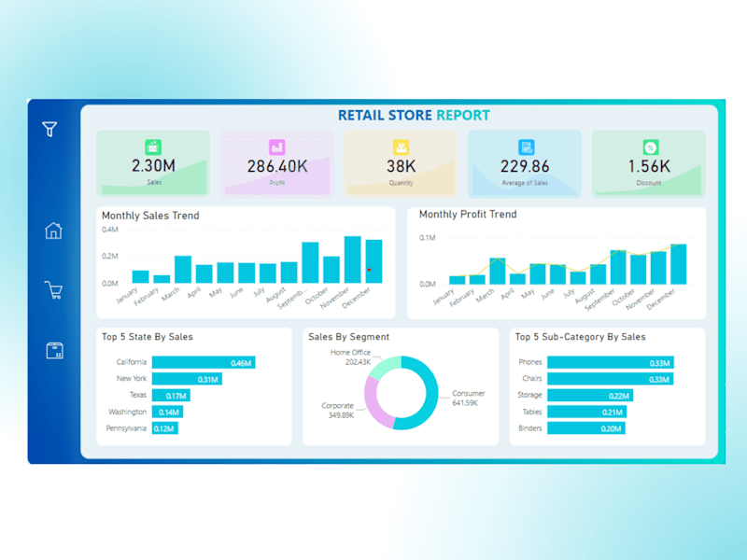The image size is (747, 560).
Task: Select the 229.86 Average of Sales card
Action: [x=525, y=163]
